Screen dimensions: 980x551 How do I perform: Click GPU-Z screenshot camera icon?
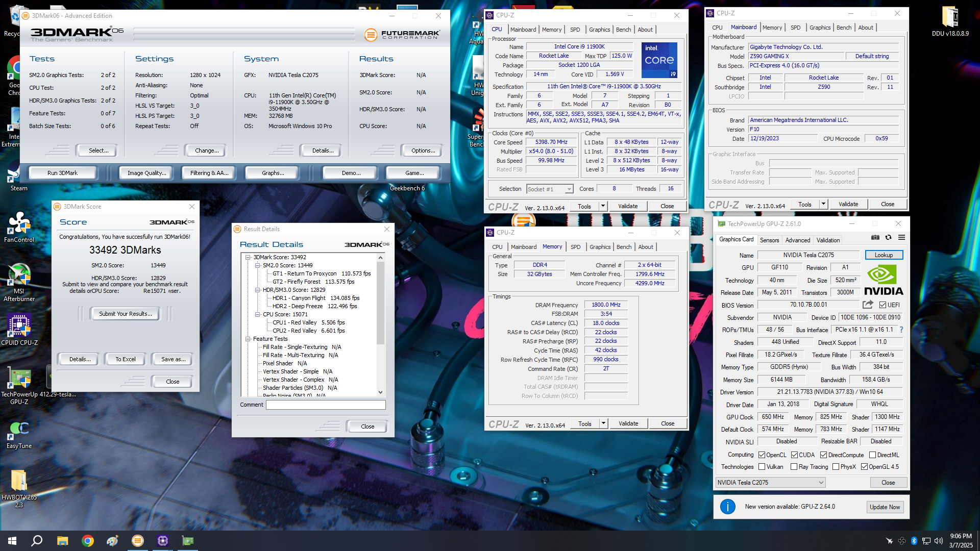[875, 237]
